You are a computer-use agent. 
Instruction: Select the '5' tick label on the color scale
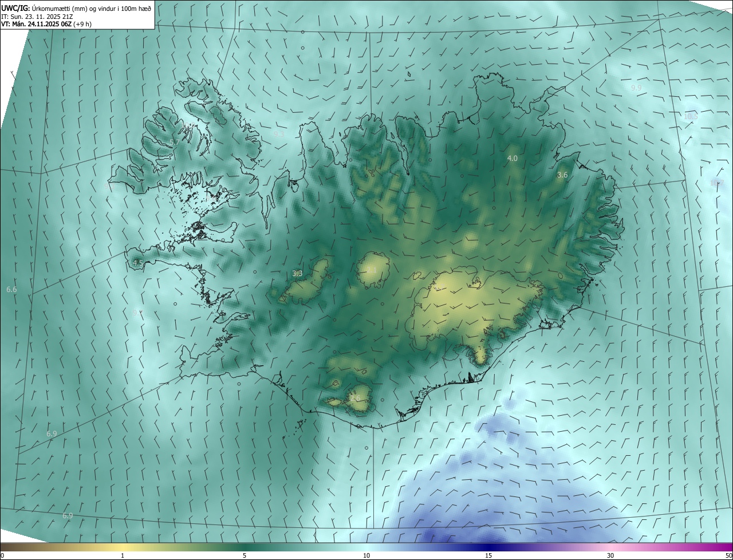(245, 555)
